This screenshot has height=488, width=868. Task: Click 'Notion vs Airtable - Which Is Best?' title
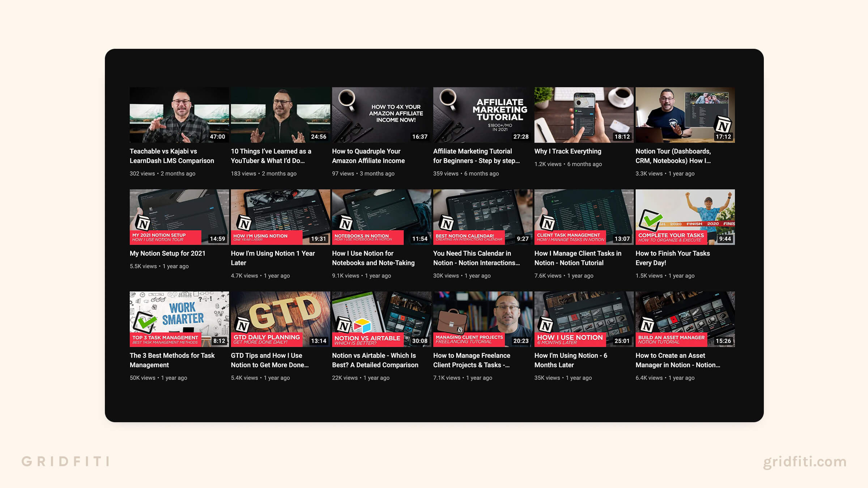[x=375, y=360]
